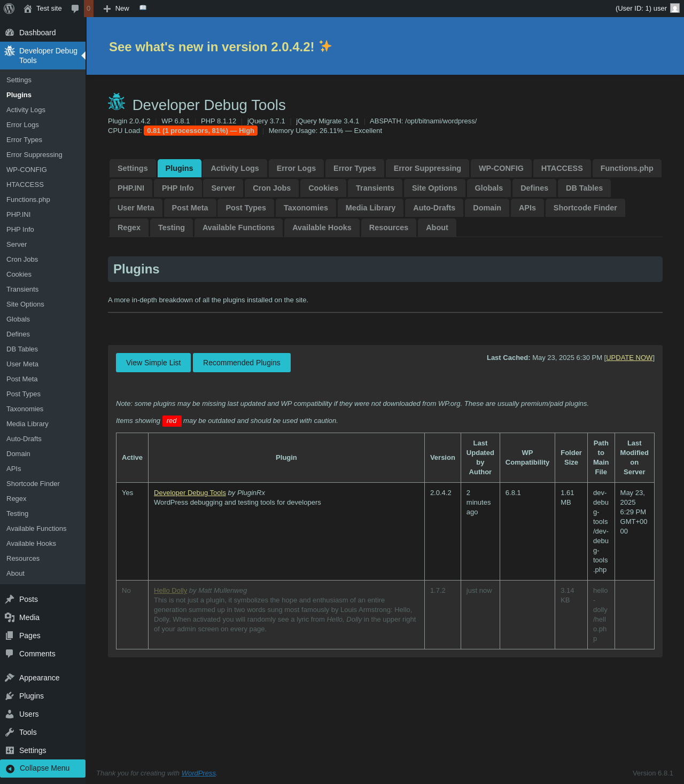Open Tools via the wrench icon
684x784 pixels.
(10, 732)
